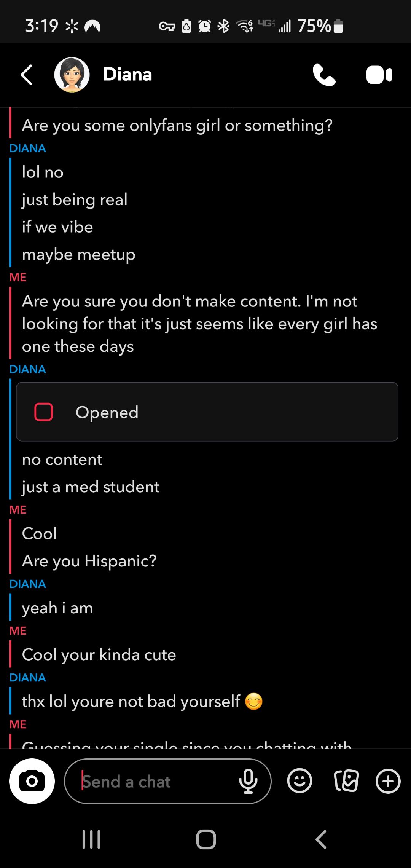
Task: Tap the red square Opened snap icon
Action: pos(44,412)
